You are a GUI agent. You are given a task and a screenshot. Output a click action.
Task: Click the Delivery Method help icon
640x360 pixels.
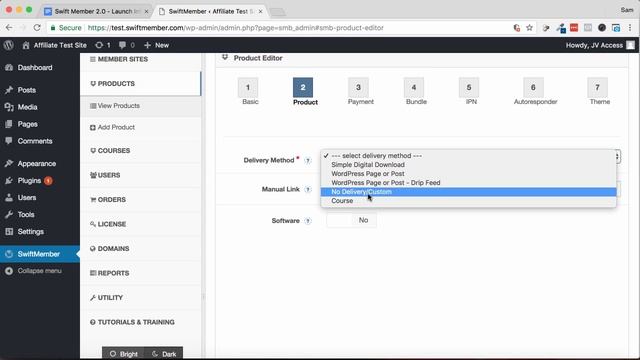pos(308,161)
